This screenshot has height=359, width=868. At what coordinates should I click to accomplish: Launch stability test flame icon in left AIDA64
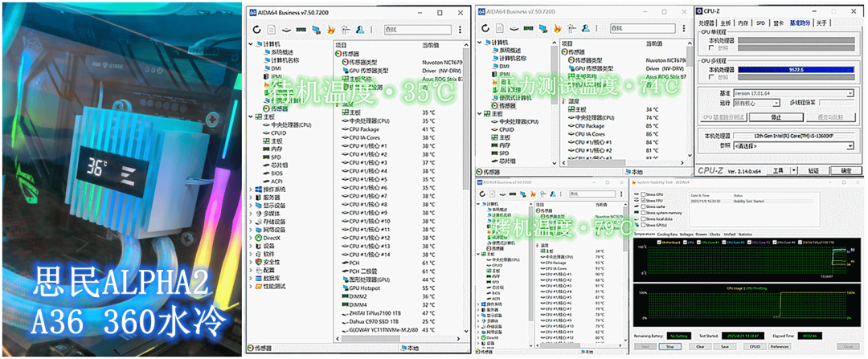click(332, 30)
